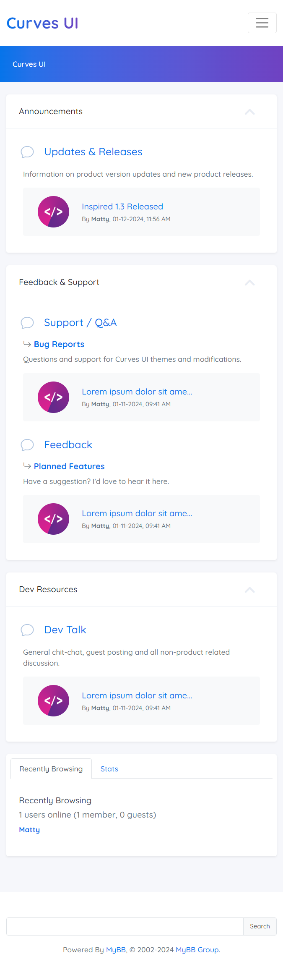This screenshot has width=283, height=980.
Task: Click the Curves UI logo title
Action: tap(42, 23)
